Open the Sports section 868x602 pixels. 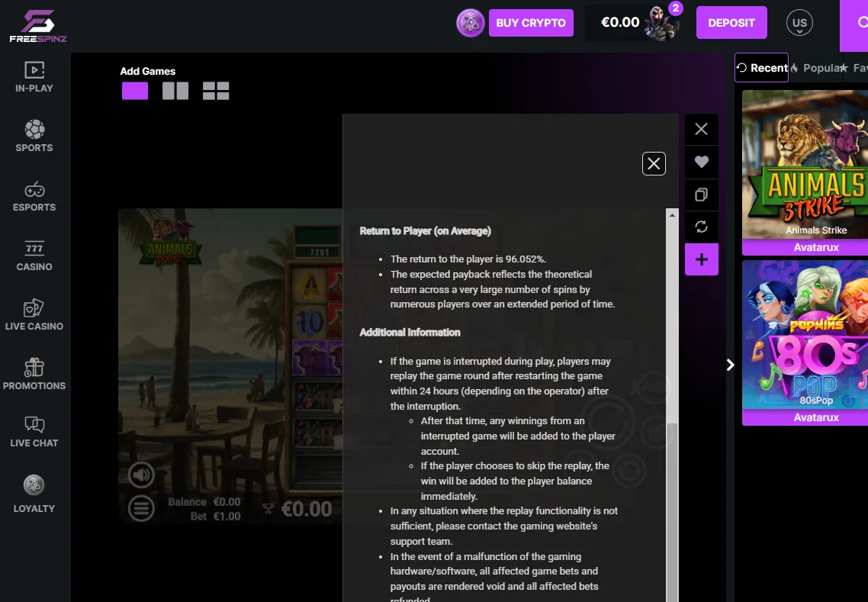pyautogui.click(x=34, y=137)
